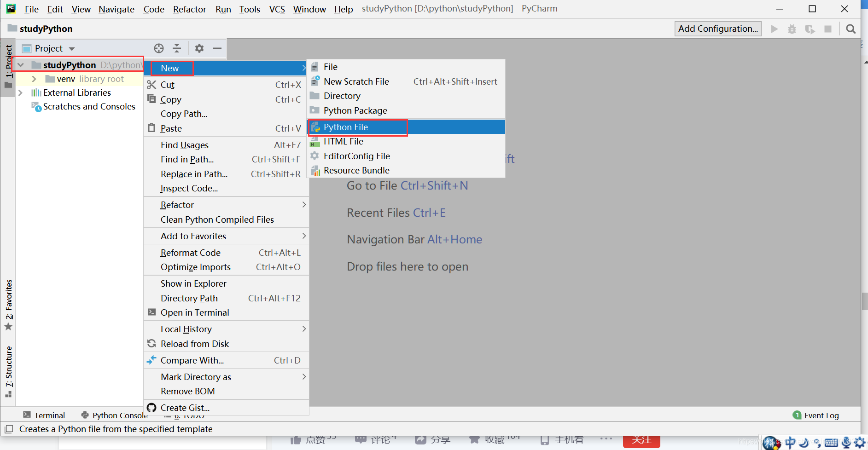
Task: Expand the venv library root folder
Action: 34,79
